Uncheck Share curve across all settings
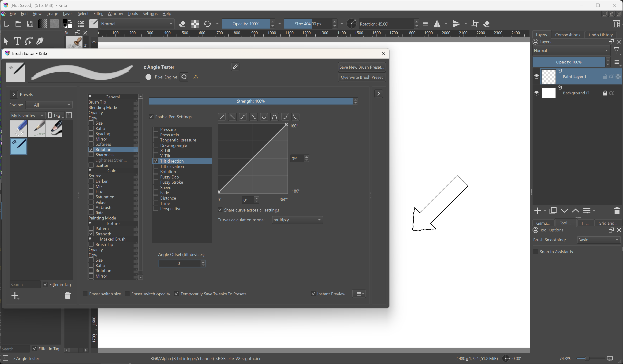Image resolution: width=623 pixels, height=364 pixels. pyautogui.click(x=220, y=210)
